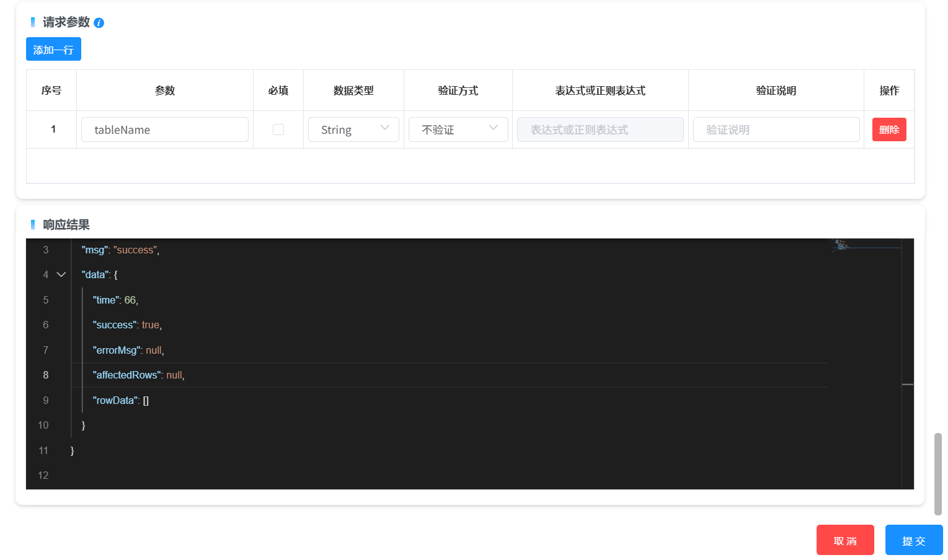
Task: Click the tableName parameter input field
Action: [x=164, y=129]
